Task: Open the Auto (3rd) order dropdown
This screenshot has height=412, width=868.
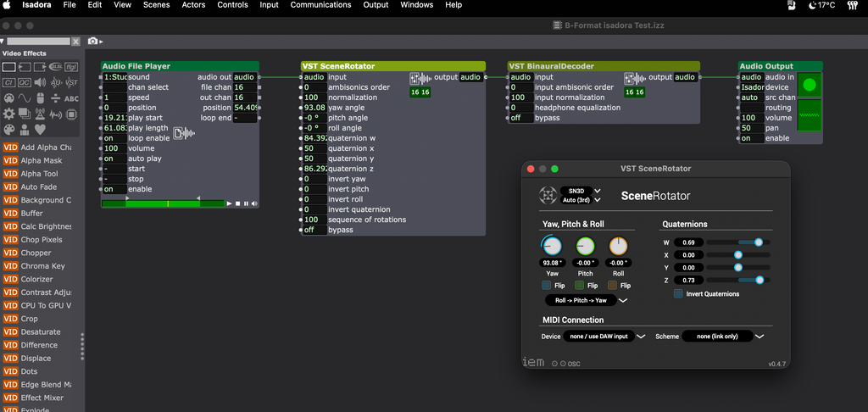Action: point(581,200)
